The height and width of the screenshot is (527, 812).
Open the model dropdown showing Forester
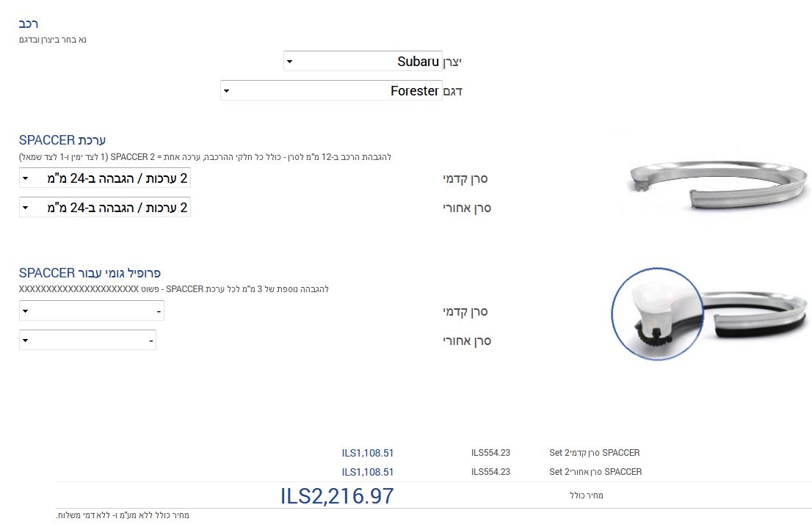click(x=331, y=91)
